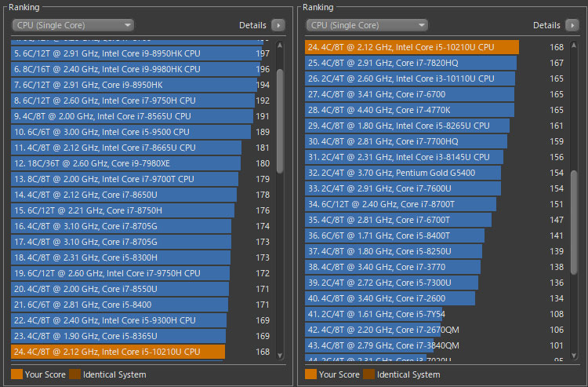Select the Core i5-8400 entry ranked 21

pos(119,305)
